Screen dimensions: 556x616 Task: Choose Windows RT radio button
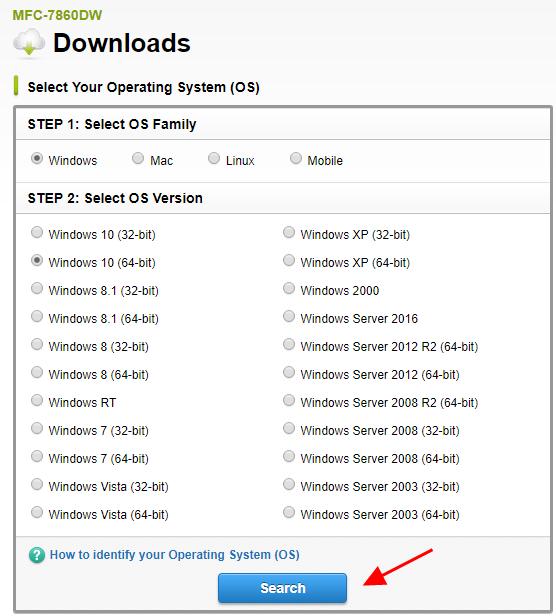click(37, 400)
